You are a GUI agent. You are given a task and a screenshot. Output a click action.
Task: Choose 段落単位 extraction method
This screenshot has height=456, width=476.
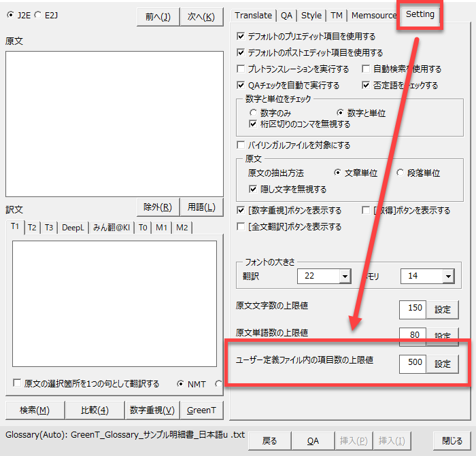[x=401, y=173]
